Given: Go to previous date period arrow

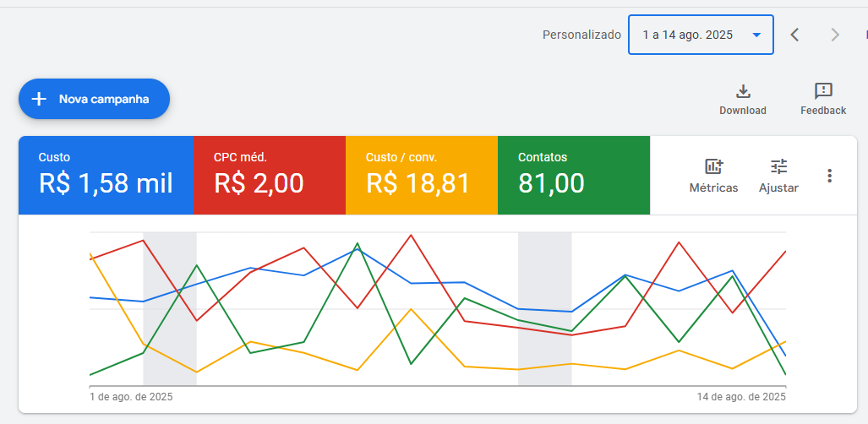Looking at the screenshot, I should coord(794,35).
